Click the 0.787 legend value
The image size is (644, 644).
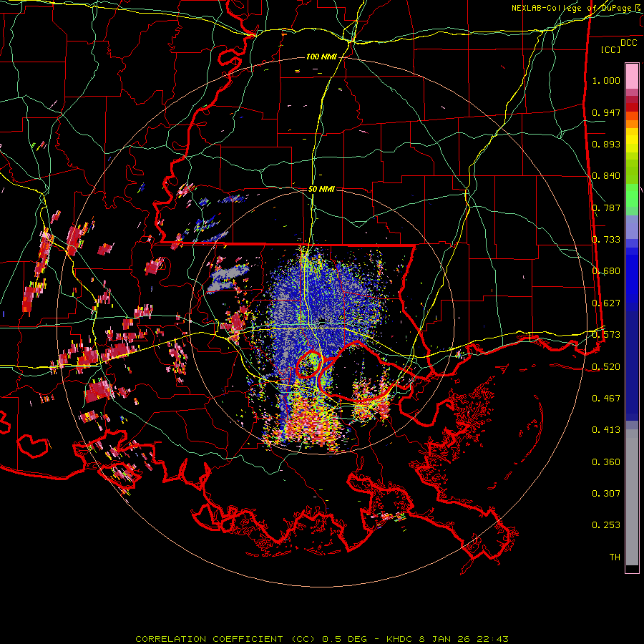[x=606, y=208]
